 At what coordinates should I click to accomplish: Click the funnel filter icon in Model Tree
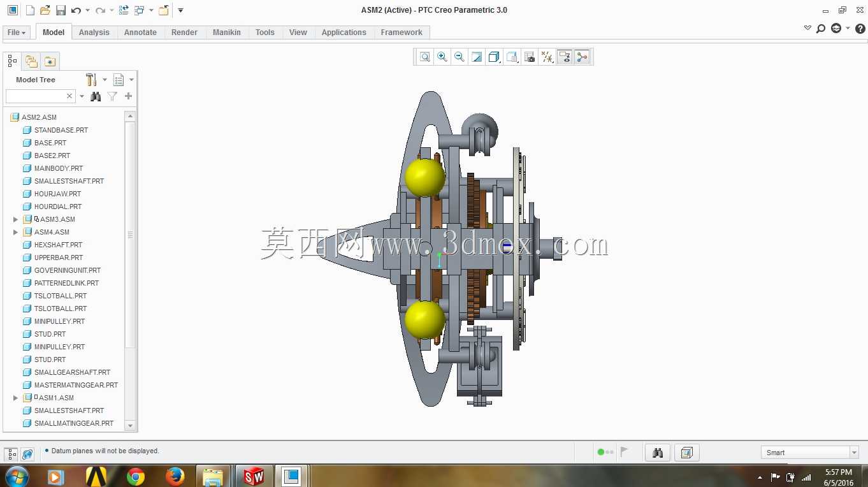(x=112, y=96)
